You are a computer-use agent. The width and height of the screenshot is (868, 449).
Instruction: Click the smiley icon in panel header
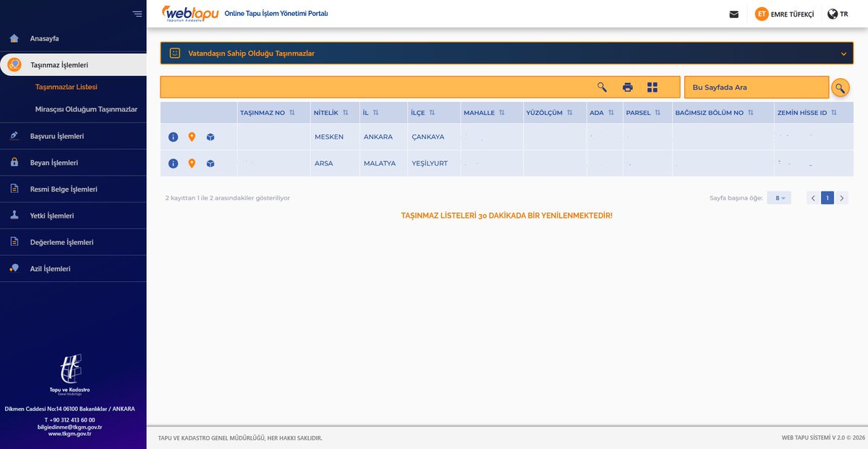click(174, 53)
